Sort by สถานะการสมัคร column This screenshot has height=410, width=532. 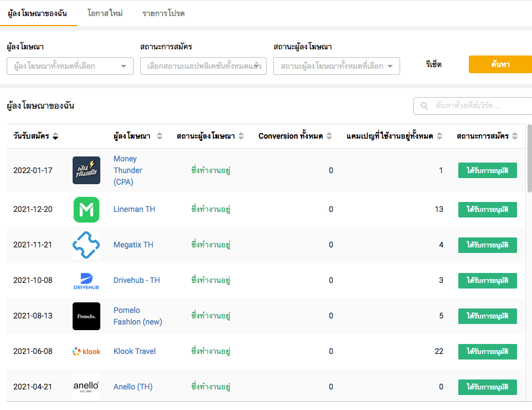click(x=515, y=136)
